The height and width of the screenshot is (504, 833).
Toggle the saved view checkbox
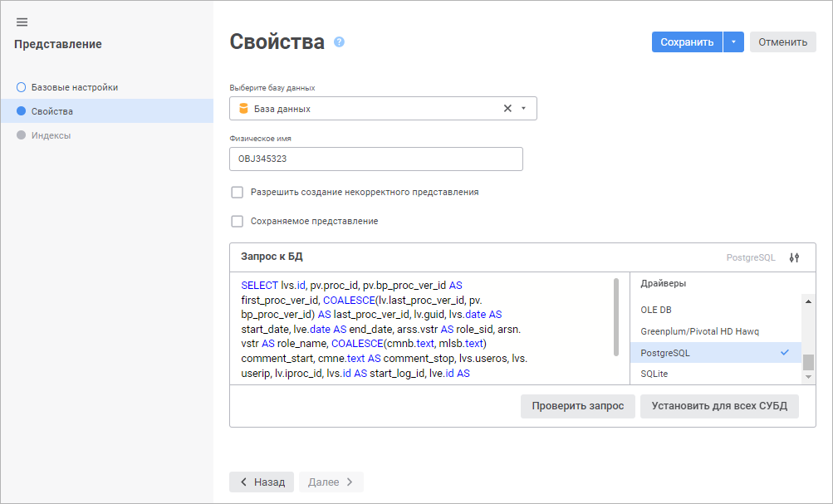click(238, 222)
